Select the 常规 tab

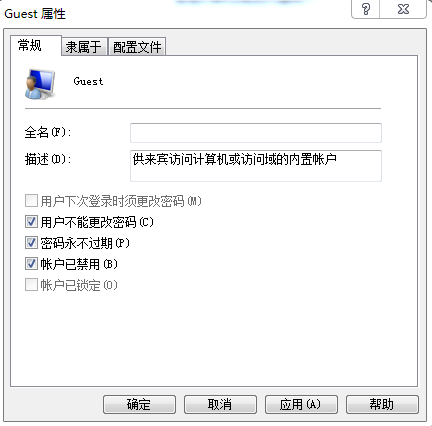click(36, 46)
